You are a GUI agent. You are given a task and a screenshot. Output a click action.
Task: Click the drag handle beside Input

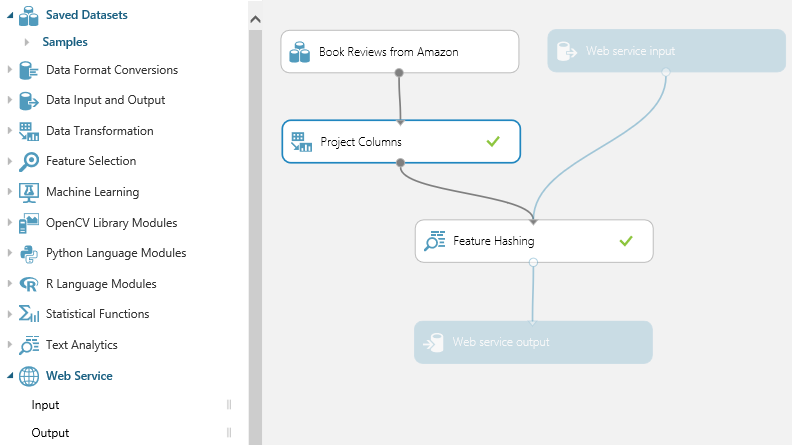(229, 405)
